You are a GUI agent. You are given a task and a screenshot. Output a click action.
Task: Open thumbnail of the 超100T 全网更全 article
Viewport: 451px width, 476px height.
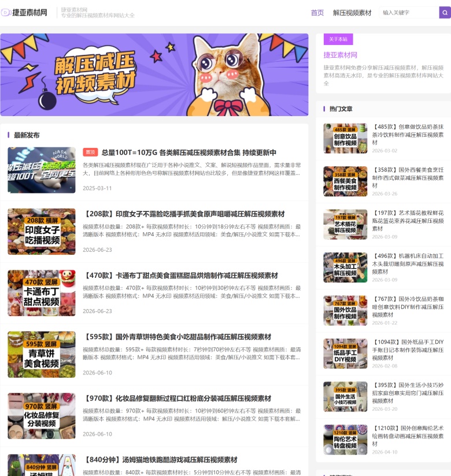[41, 170]
